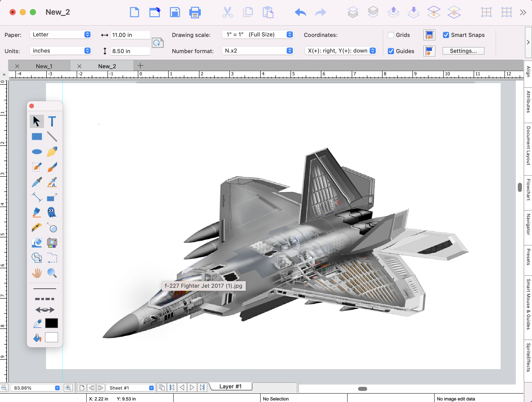Image resolution: width=532 pixels, height=402 pixels.
Task: Close the New_1 tab
Action: tap(17, 66)
